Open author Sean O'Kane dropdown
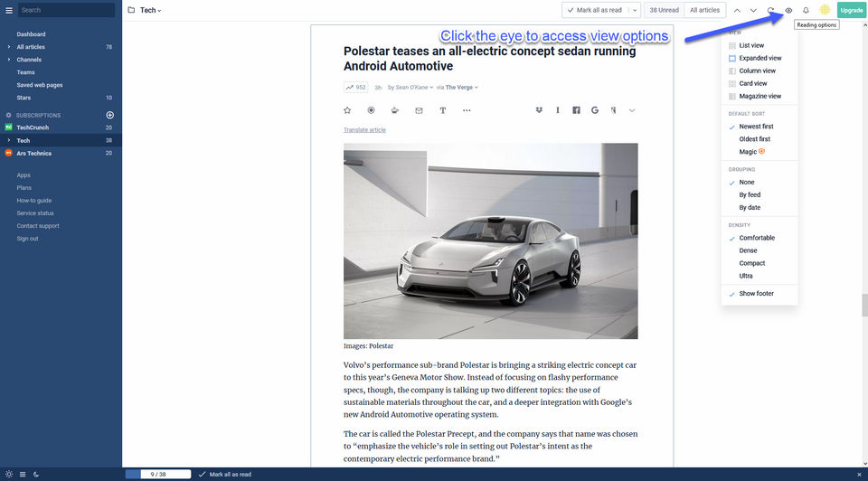This screenshot has width=868, height=481. pyautogui.click(x=414, y=88)
